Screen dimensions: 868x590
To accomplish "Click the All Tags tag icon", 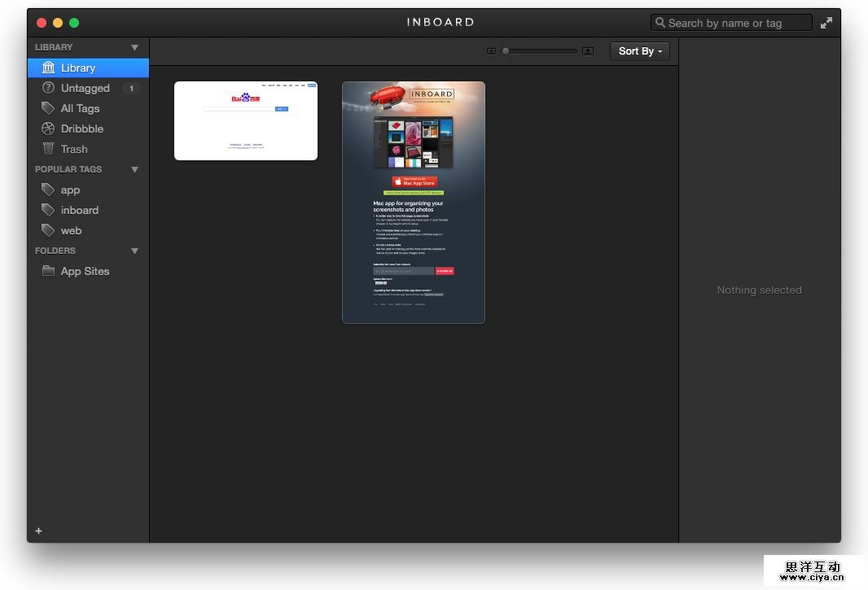I will point(49,108).
